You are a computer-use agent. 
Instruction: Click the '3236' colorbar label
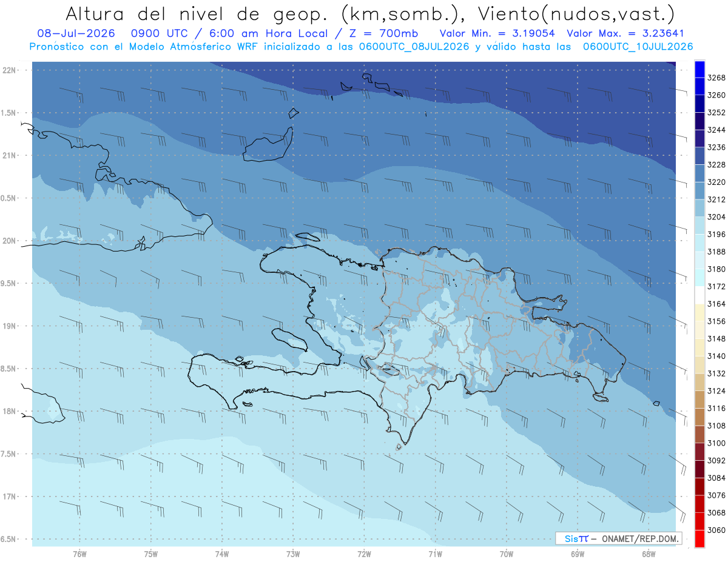coord(716,147)
